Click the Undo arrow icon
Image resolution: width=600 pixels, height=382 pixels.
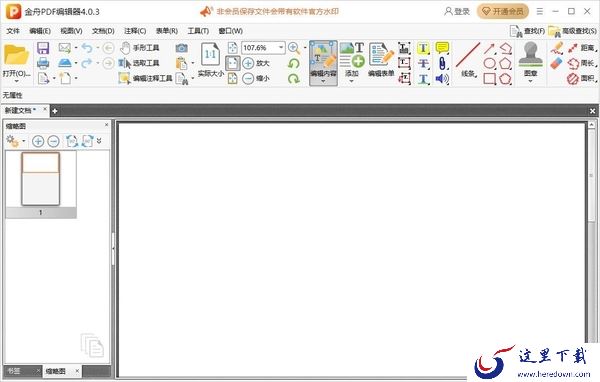[x=87, y=48]
